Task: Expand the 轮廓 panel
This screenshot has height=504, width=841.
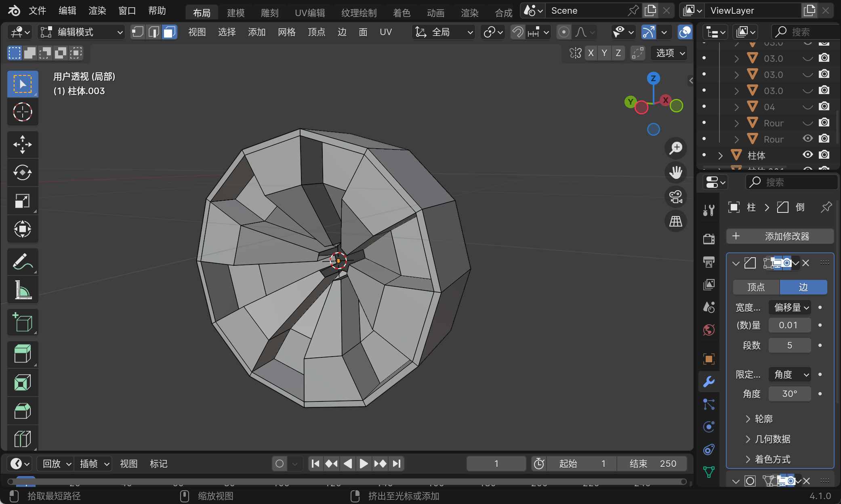Action: click(x=759, y=419)
